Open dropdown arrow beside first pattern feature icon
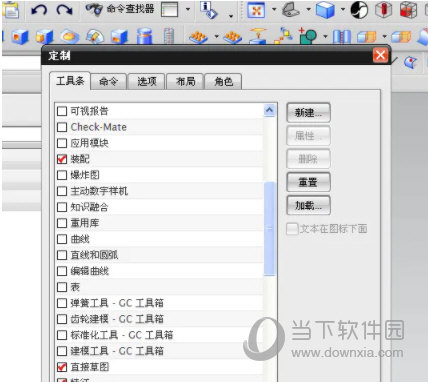Viewport: 428px width, 382px height. click(x=216, y=36)
